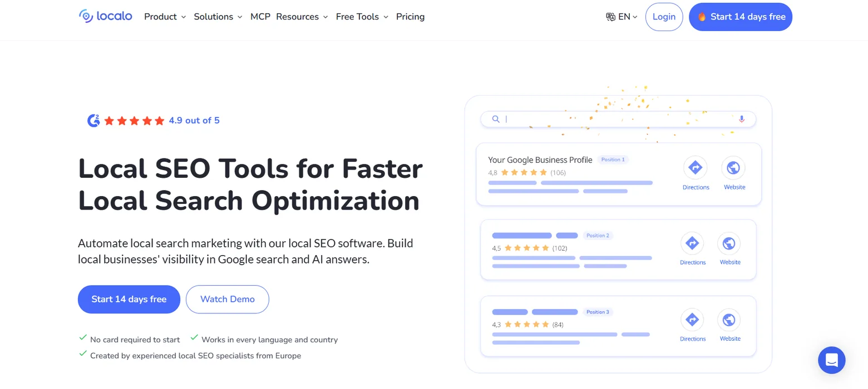Click the 'No card required to start' text
The image size is (868, 389).
tap(135, 340)
